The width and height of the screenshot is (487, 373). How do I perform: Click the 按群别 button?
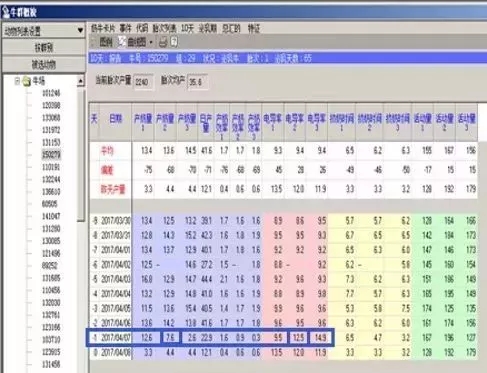coord(44,47)
